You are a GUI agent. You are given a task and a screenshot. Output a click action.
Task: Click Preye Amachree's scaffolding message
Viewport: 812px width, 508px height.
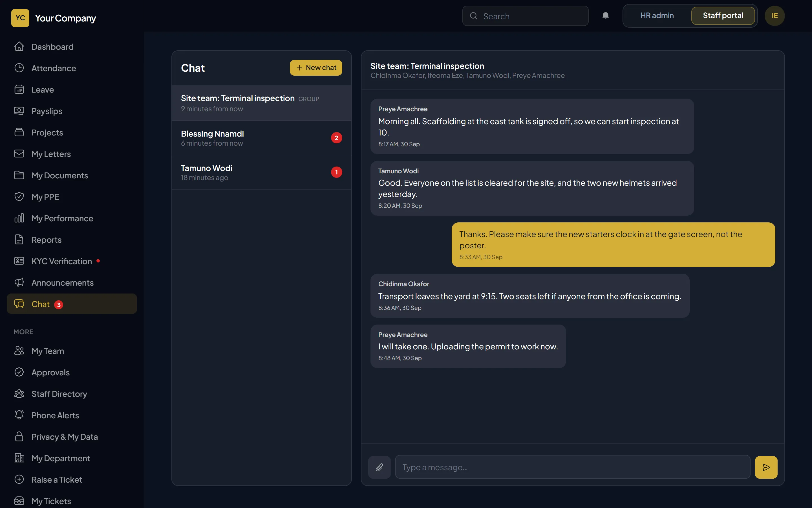[532, 126]
